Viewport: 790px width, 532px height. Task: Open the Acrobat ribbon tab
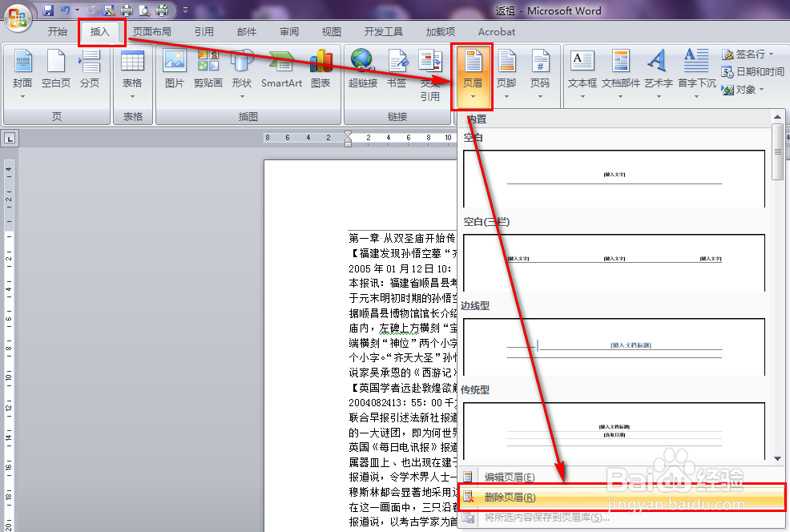tap(496, 32)
